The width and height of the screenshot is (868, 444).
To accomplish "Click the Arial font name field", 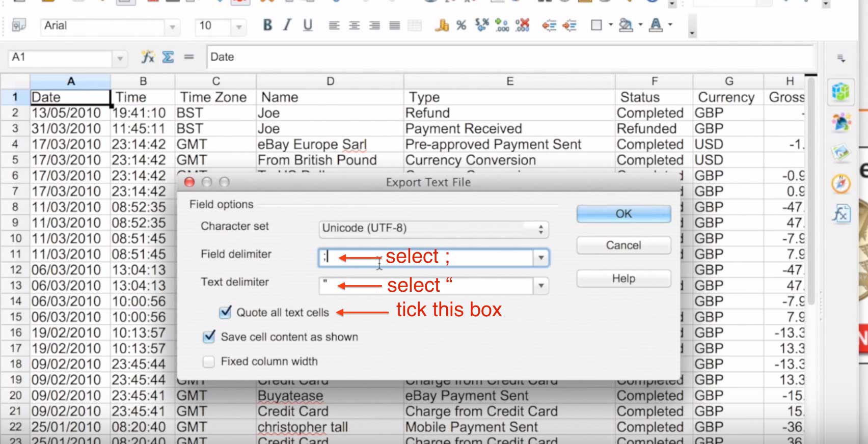I will [x=103, y=26].
